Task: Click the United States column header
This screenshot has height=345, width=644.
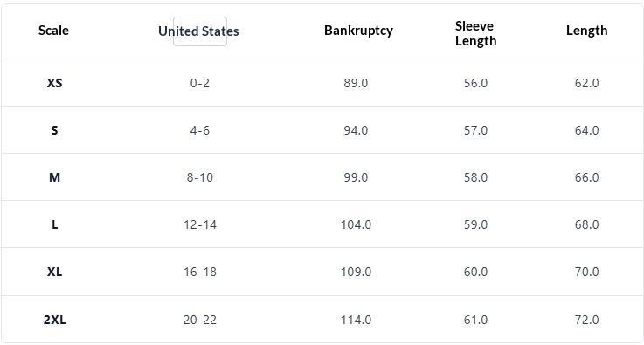Action: click(x=198, y=31)
